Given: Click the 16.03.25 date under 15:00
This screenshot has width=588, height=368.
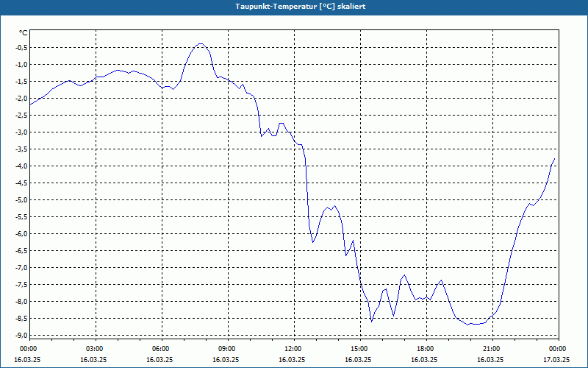Looking at the screenshot, I should [x=358, y=359].
